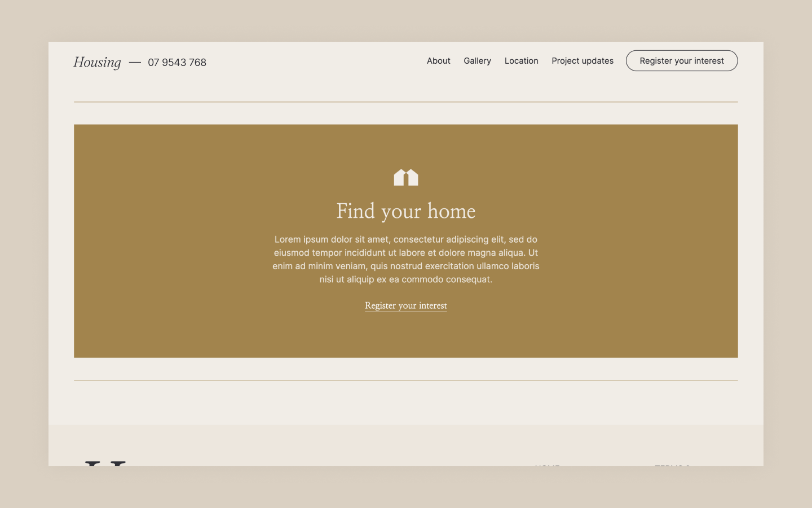Screen dimensions: 812x508
Task: Click the Housing wordmark logo in the header
Action: pyautogui.click(x=97, y=62)
